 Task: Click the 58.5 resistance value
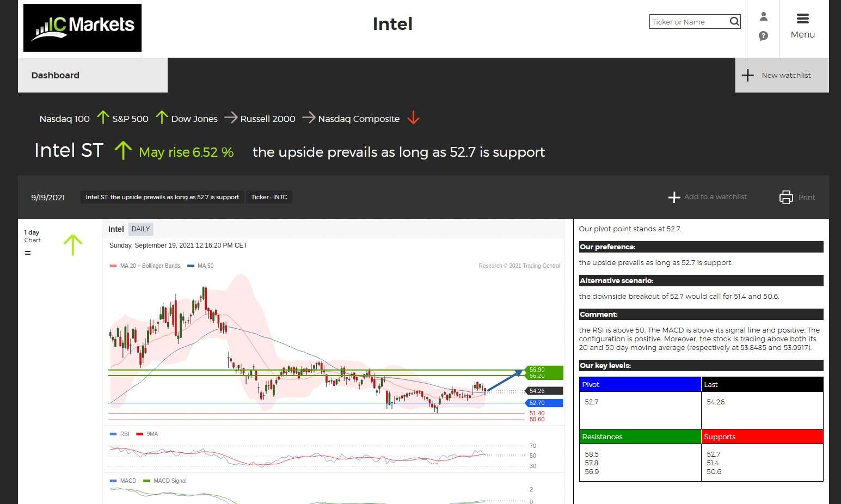[x=592, y=454]
